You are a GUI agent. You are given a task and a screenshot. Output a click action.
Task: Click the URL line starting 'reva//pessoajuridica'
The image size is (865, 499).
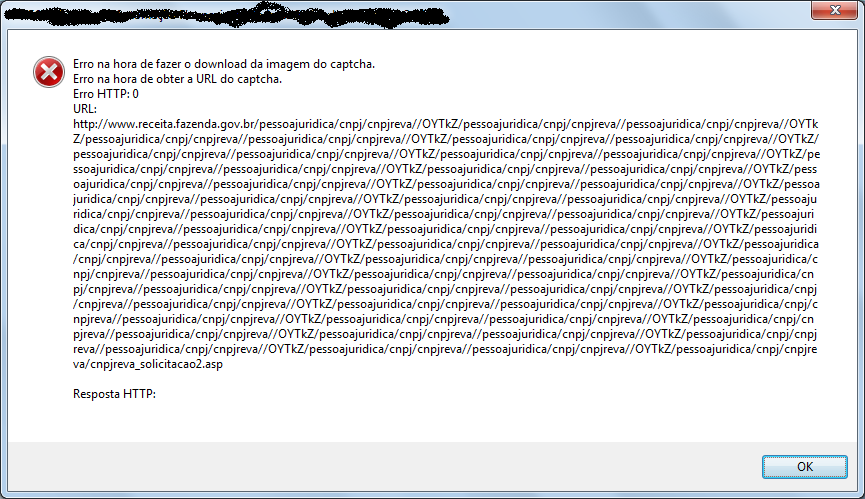tap(445, 349)
